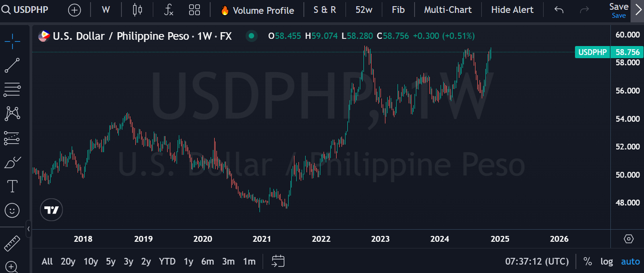Screen dimensions: 644x273
Task: Toggle log scale mode
Action: [x=607, y=261]
